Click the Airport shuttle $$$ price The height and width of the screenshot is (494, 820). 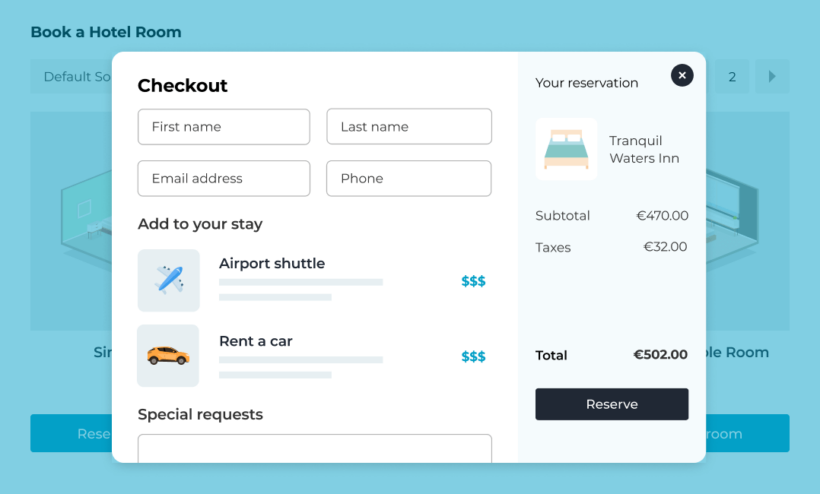[x=473, y=281]
